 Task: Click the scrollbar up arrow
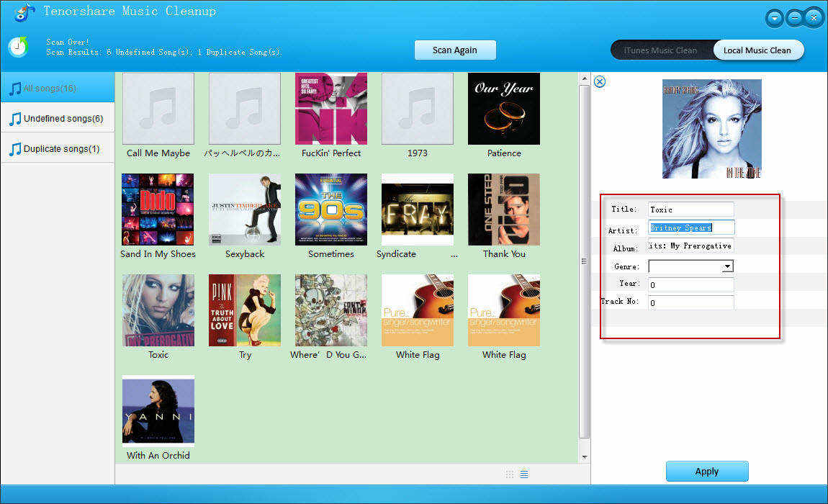tap(584, 78)
